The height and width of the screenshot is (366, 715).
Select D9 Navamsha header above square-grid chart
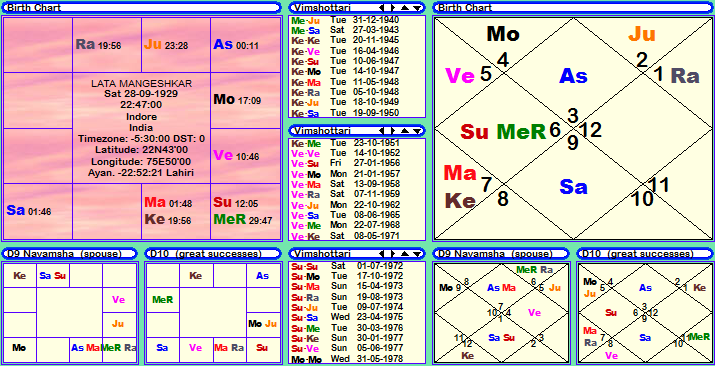[69, 253]
